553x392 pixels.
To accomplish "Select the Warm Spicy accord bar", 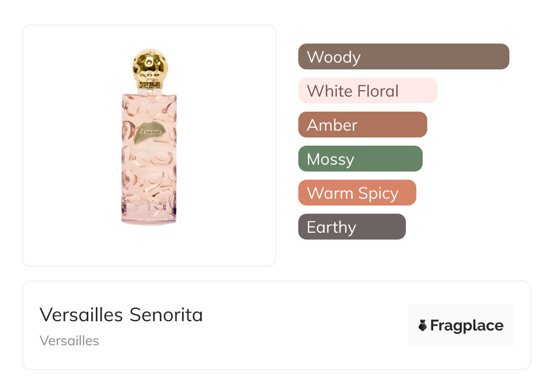I will 357,193.
